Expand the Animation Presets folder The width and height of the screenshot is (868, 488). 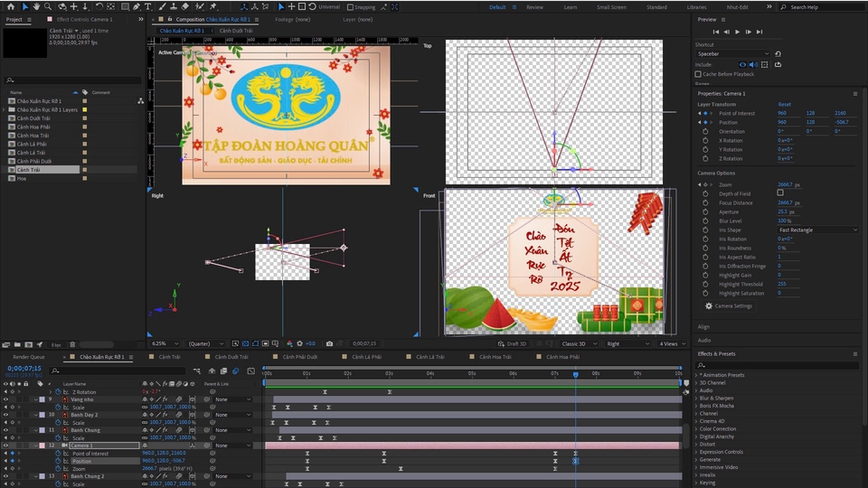(x=697, y=375)
